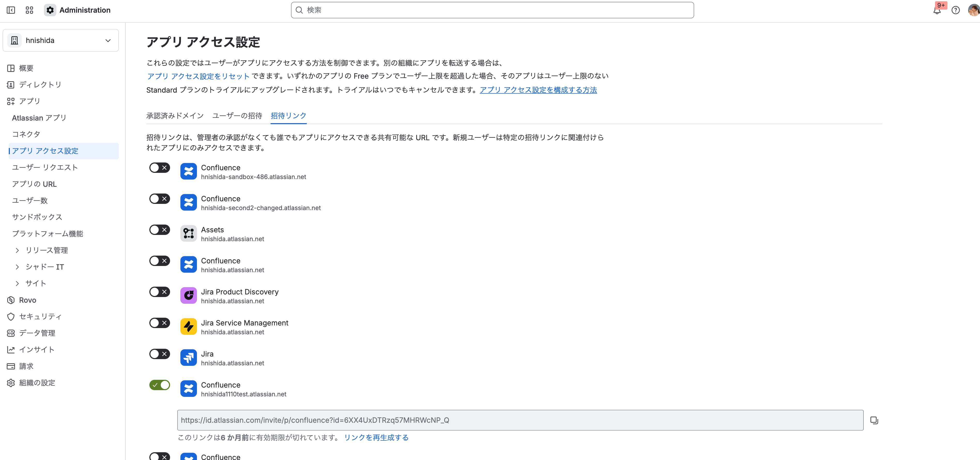This screenshot has height=460, width=980.
Task: Open the hnishida organization dropdown
Action: click(x=61, y=40)
